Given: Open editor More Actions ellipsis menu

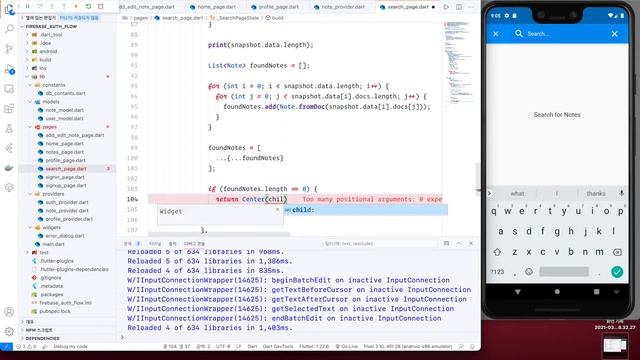Looking at the screenshot, I should point(471,7).
